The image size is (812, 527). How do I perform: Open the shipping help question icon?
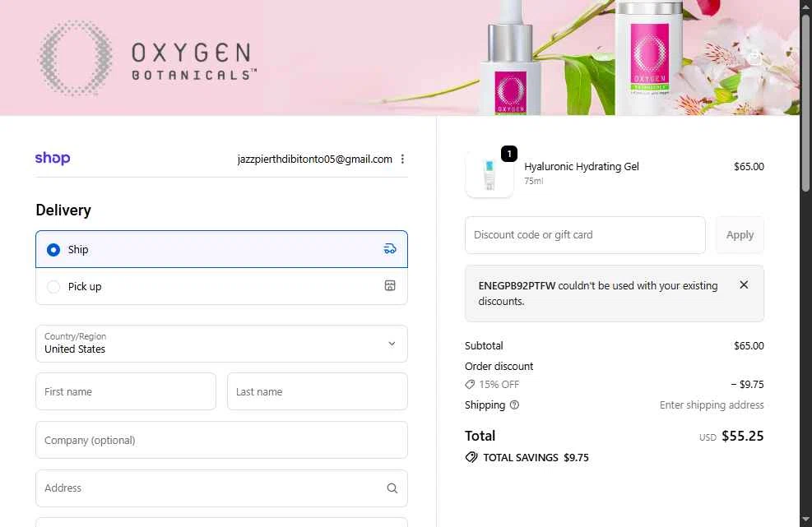[x=514, y=404]
